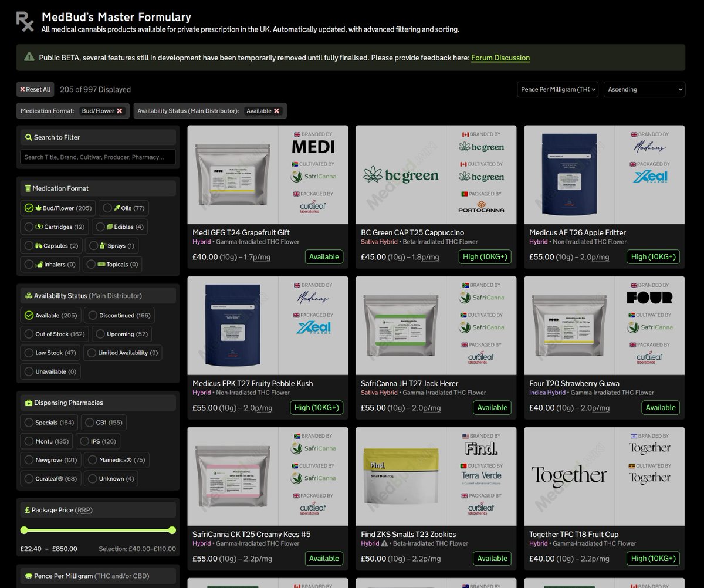Open the Find ZKS Smalls product image

(401, 476)
